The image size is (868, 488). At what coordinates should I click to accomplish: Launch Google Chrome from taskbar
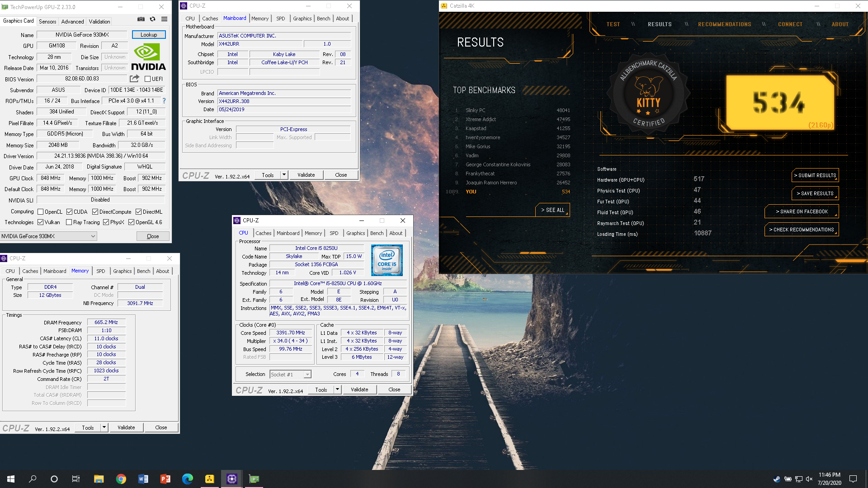tap(121, 479)
